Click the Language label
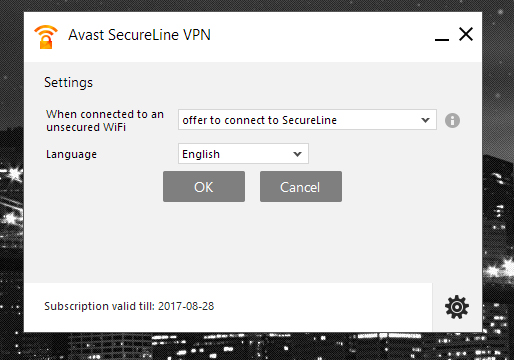This screenshot has height=360, width=514. pos(71,154)
